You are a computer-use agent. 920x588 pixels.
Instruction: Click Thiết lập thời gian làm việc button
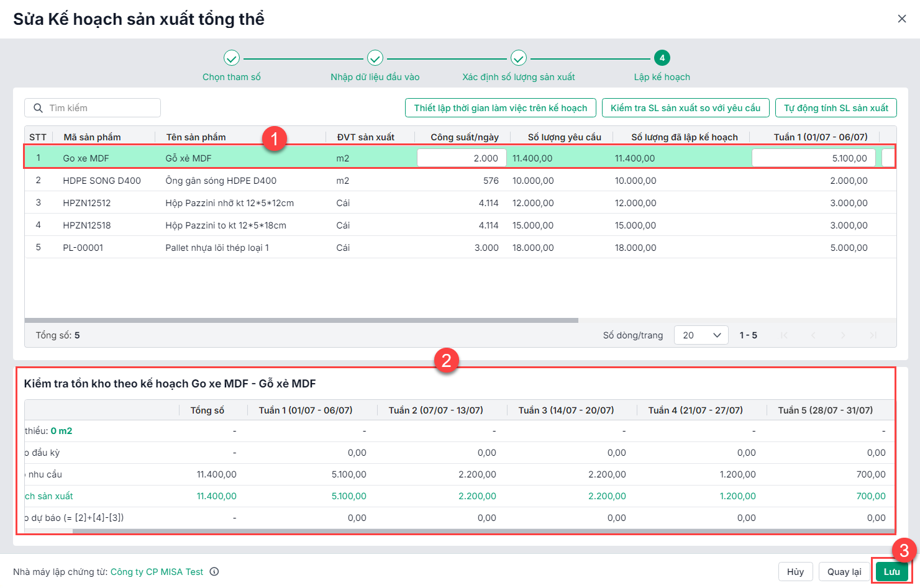(x=500, y=108)
